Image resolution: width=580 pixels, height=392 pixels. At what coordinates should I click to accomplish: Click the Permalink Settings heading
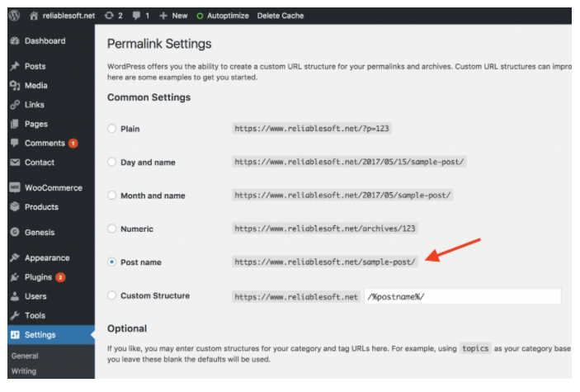click(159, 44)
